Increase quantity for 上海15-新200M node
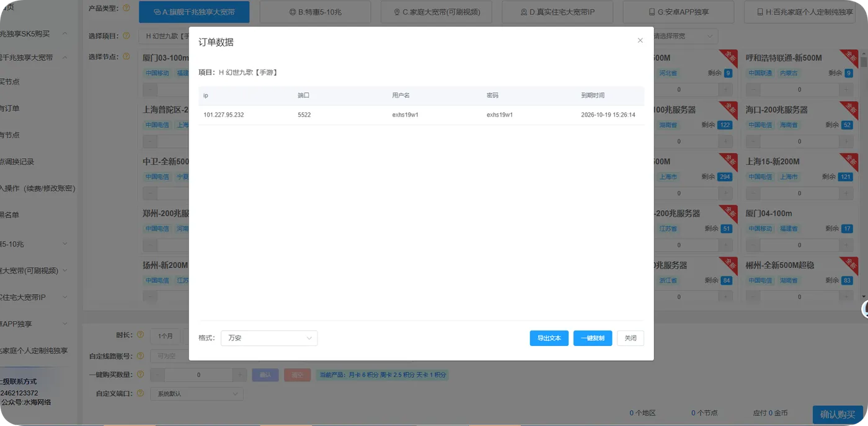Screen dimensions: 868x426 tap(846, 193)
